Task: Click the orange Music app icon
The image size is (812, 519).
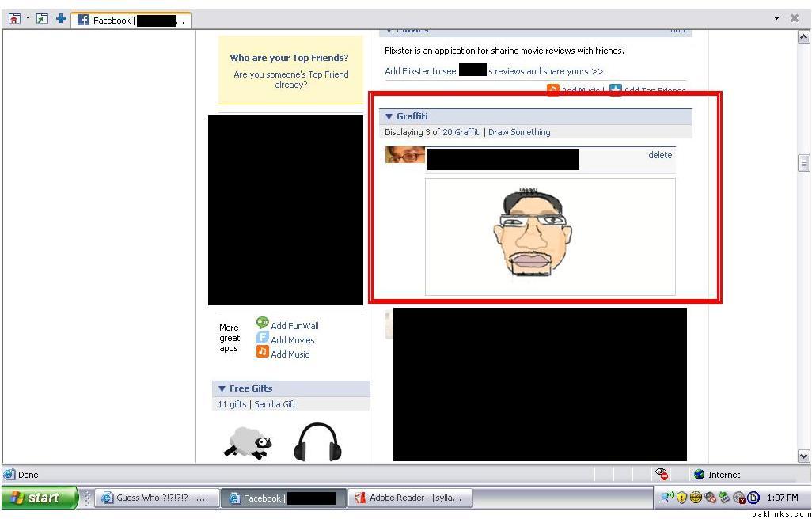Action: click(262, 353)
